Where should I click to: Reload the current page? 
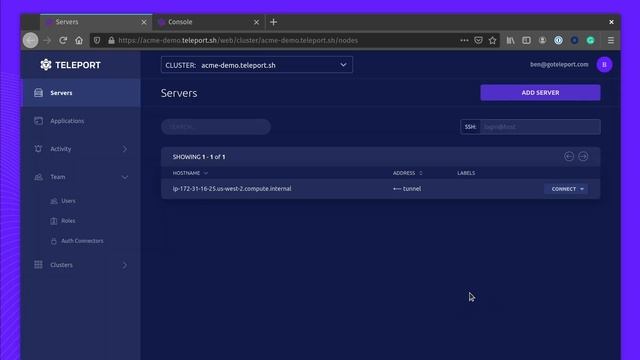point(63,40)
